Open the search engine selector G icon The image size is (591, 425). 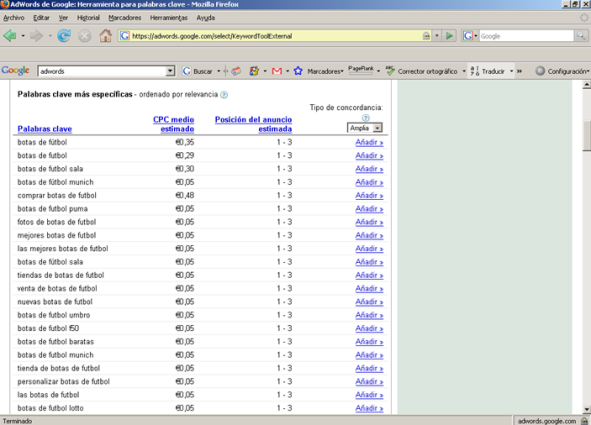point(470,36)
